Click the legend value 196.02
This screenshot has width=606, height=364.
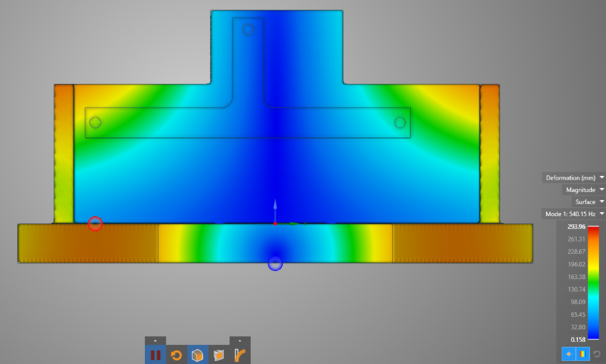576,265
